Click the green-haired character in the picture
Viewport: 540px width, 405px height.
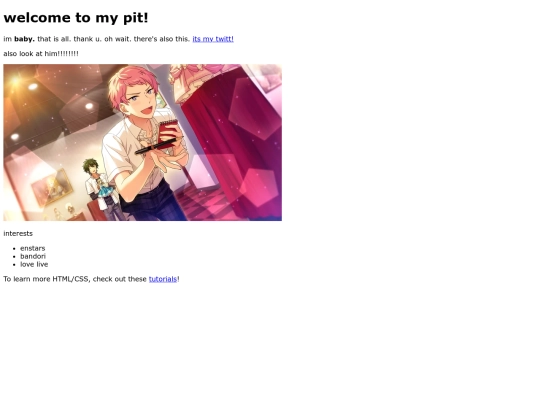tap(100, 188)
